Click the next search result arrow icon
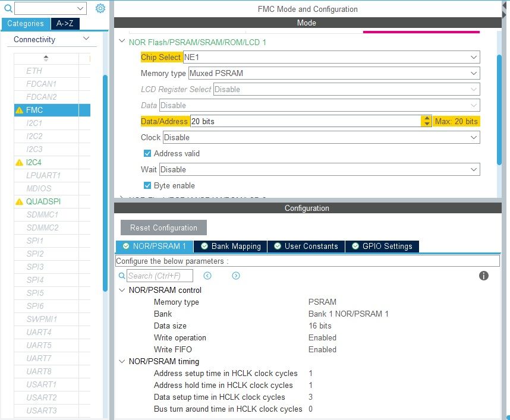The width and height of the screenshot is (510, 420). (x=236, y=276)
